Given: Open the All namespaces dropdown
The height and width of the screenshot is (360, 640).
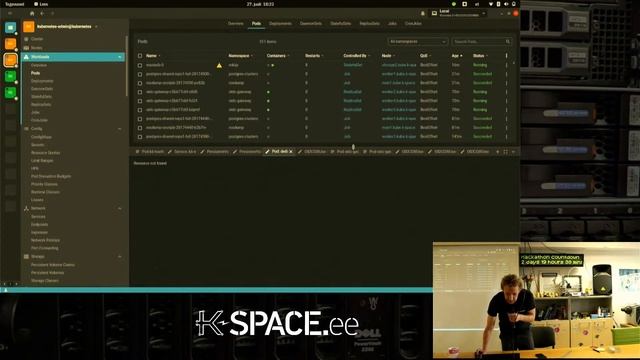Looking at the screenshot, I should 418,42.
